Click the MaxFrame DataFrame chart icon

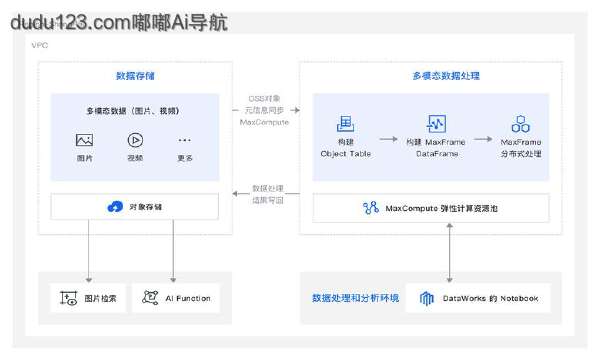tap(437, 124)
